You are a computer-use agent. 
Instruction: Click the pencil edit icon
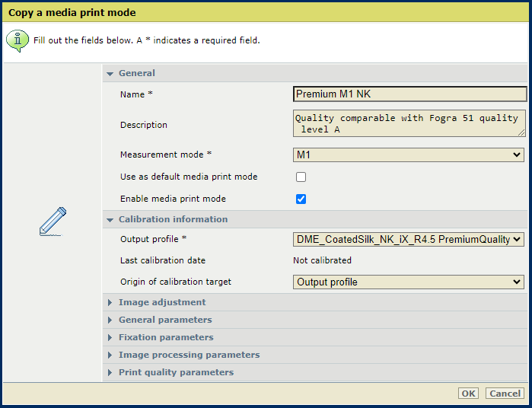click(53, 222)
